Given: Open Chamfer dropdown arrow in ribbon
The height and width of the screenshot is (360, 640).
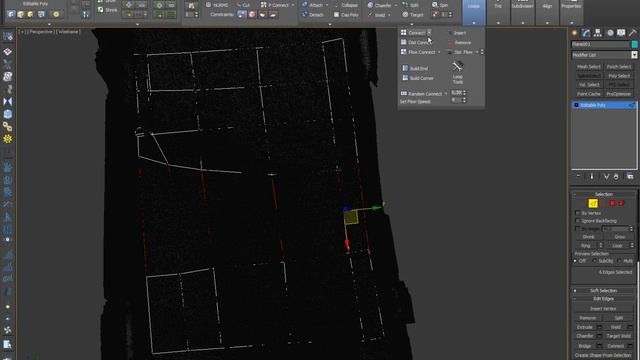Looking at the screenshot, I should pos(396,5).
